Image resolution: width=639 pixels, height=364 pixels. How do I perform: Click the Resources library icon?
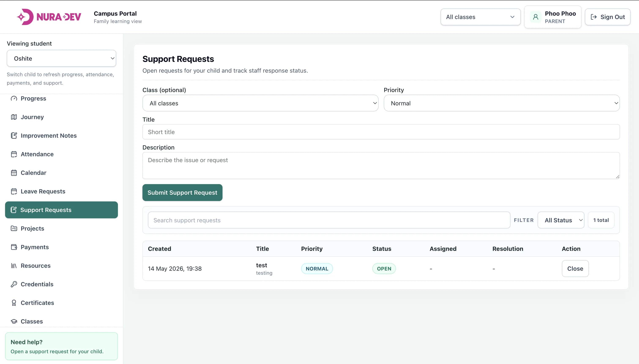14,266
